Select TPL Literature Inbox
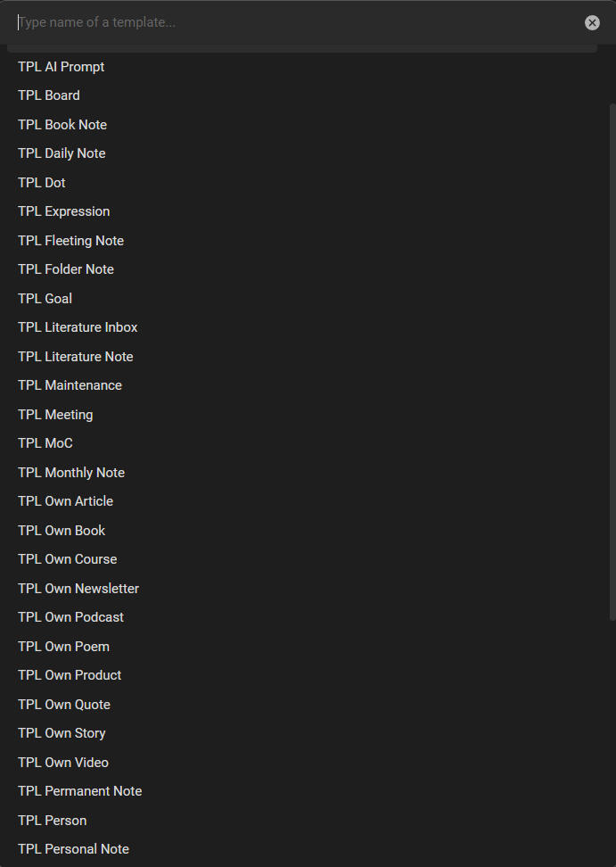This screenshot has height=867, width=616. pos(78,327)
